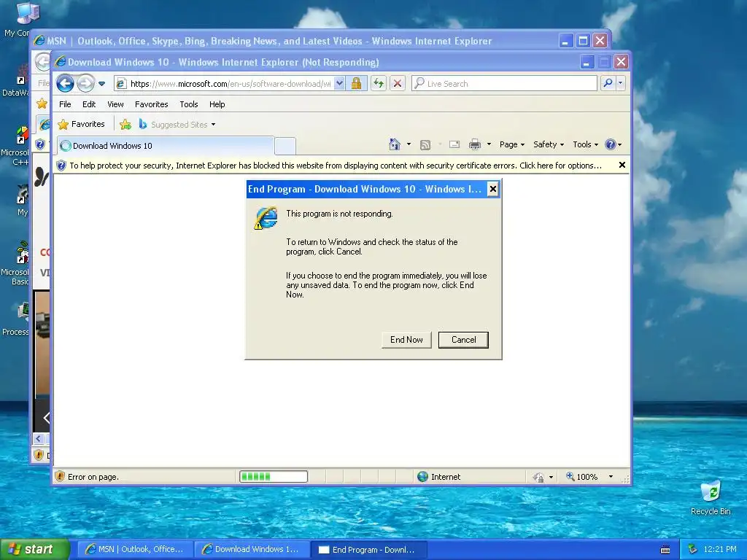Open Print options dropdown arrow
Viewport: 747px width, 560px height.
(x=489, y=144)
